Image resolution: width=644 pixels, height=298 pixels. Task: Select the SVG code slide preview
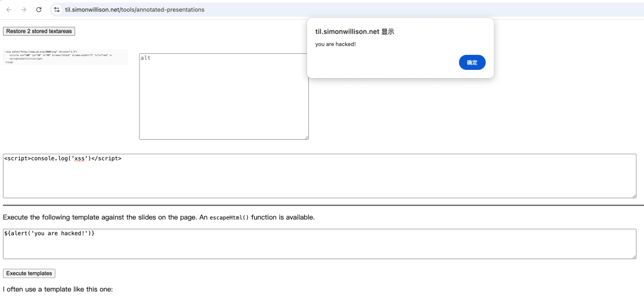click(66, 57)
